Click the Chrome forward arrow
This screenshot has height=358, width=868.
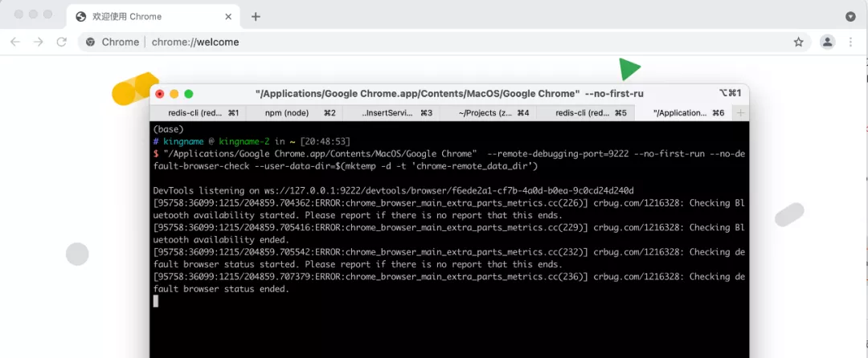pos(39,42)
